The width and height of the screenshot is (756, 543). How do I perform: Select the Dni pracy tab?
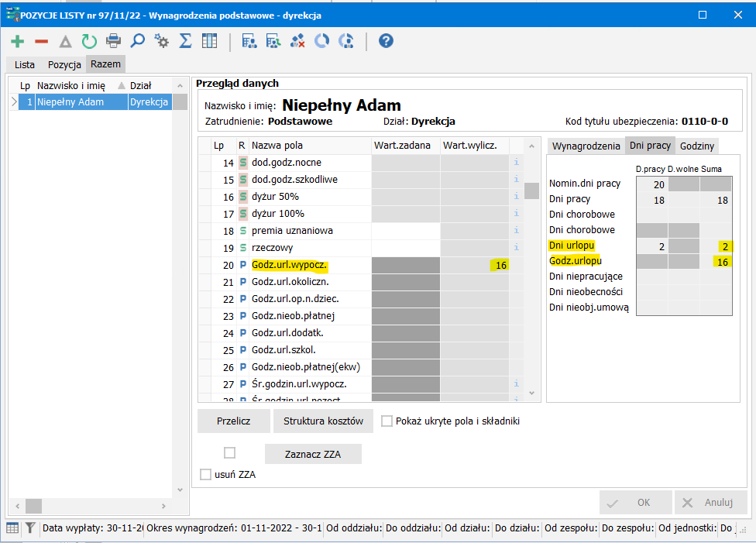coord(650,146)
